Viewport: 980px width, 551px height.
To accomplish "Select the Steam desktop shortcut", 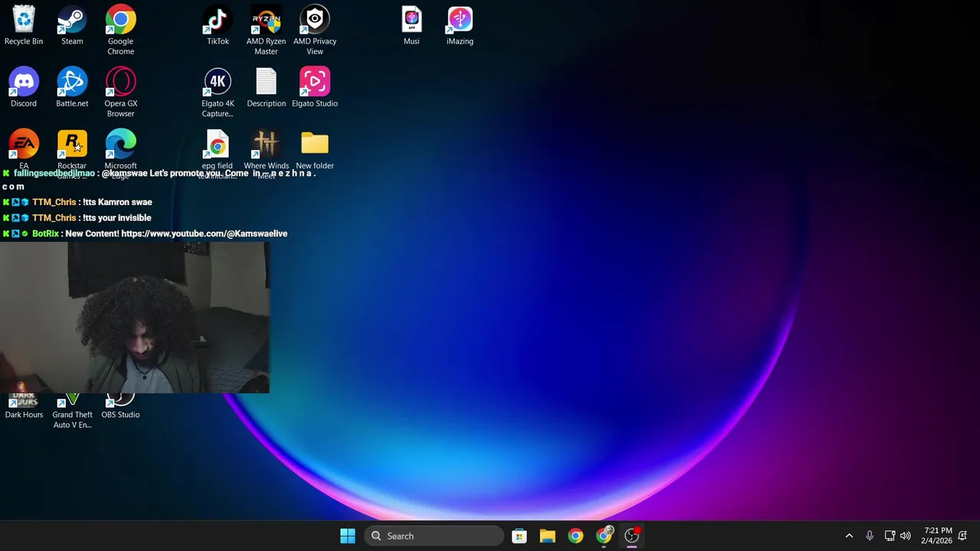I will 72,25.
